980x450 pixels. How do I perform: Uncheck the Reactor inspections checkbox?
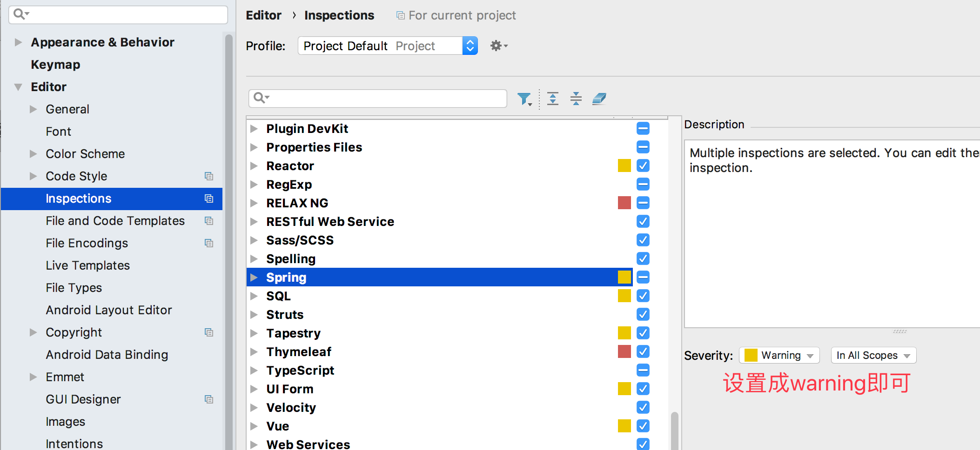pyautogui.click(x=643, y=165)
